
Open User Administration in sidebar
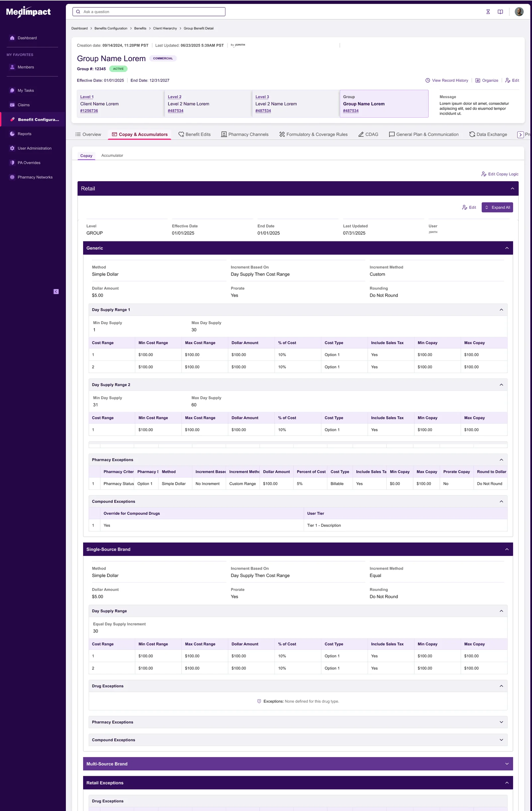pos(35,148)
